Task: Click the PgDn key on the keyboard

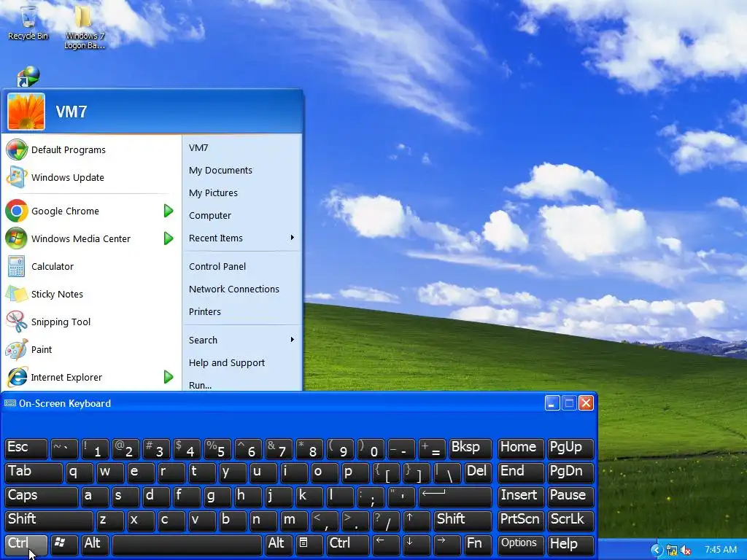Action: click(570, 472)
